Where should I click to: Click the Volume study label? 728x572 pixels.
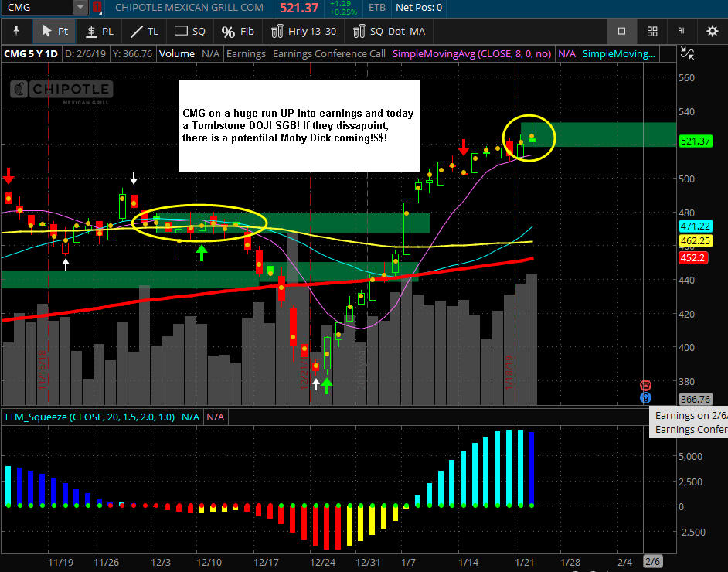click(x=177, y=54)
